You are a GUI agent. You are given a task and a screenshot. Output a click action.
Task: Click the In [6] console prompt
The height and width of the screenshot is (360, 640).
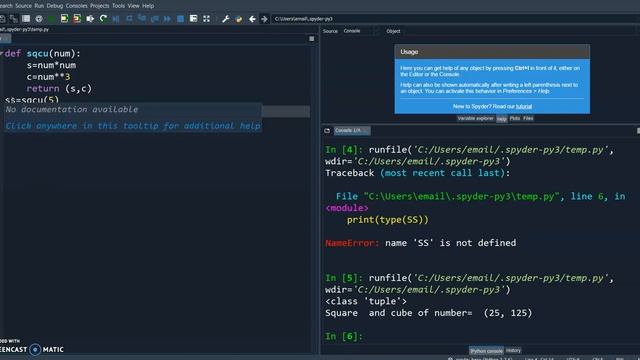[344, 336]
